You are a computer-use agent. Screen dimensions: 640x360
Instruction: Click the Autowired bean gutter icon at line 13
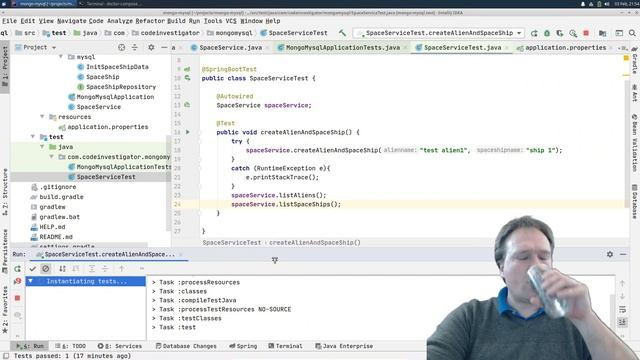tap(187, 105)
